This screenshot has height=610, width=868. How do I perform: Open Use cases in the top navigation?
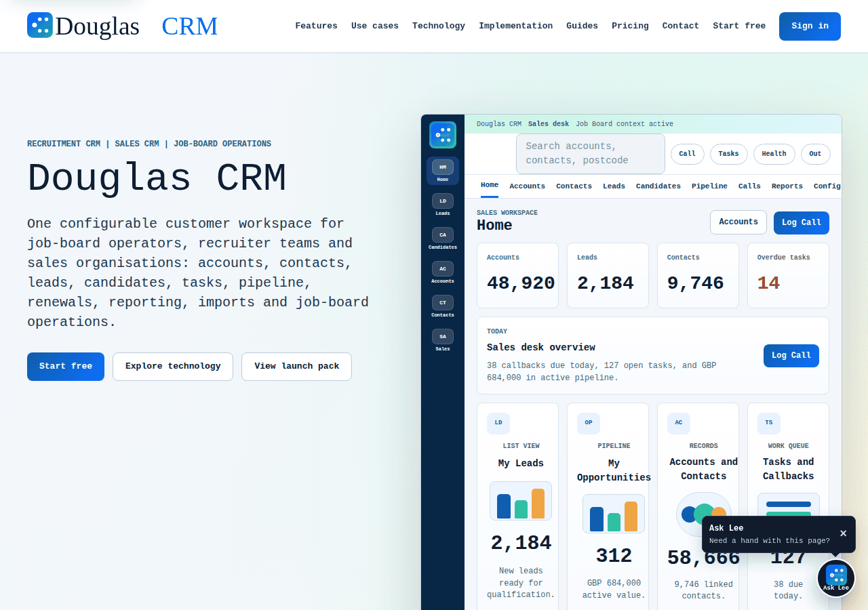click(x=375, y=26)
